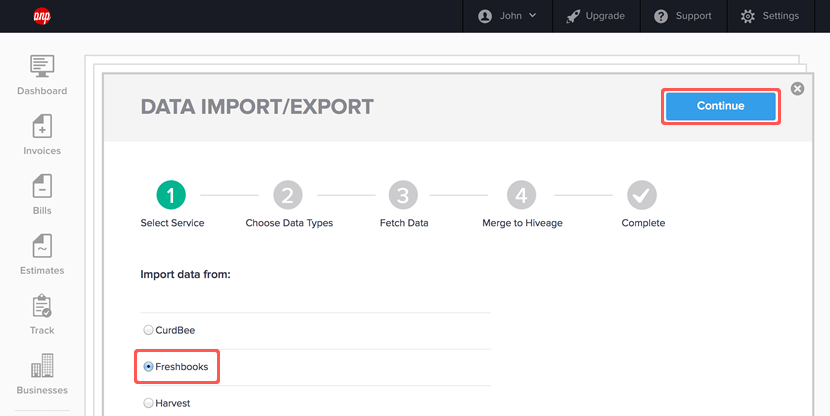Click the red logo in top bar

coord(42,16)
